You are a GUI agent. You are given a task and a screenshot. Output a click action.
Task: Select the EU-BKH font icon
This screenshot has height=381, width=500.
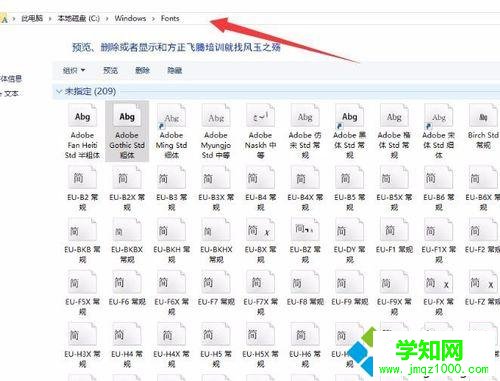coord(171,230)
